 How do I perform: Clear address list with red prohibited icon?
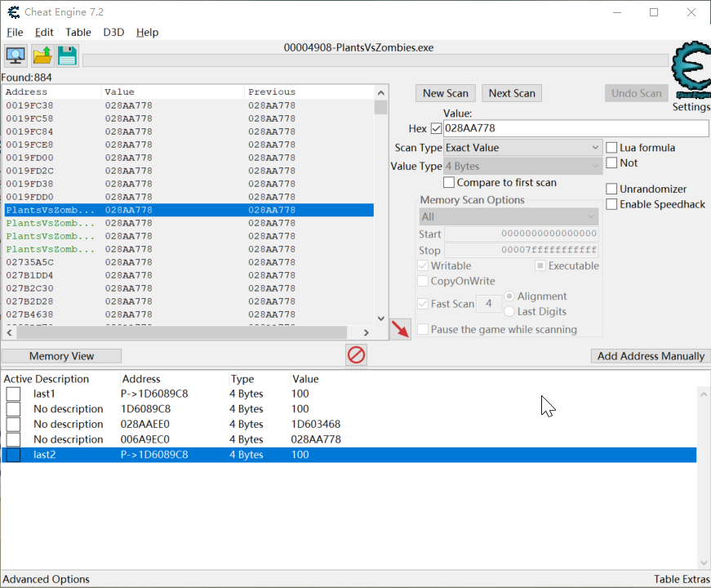(356, 354)
